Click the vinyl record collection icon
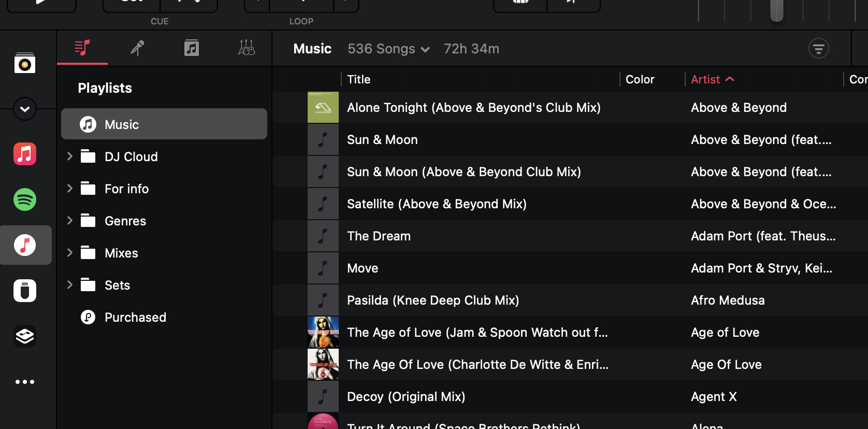868x429 pixels. (x=25, y=63)
